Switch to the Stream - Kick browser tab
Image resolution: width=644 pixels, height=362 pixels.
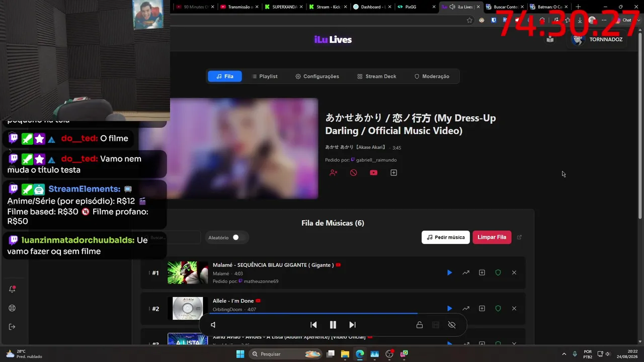[x=328, y=7]
